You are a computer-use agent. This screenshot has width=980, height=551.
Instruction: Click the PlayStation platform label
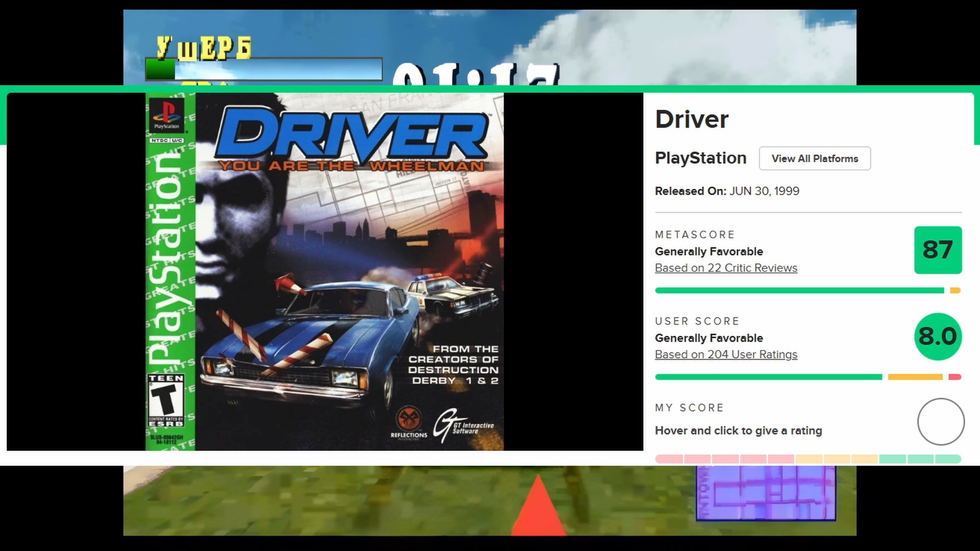click(x=700, y=158)
